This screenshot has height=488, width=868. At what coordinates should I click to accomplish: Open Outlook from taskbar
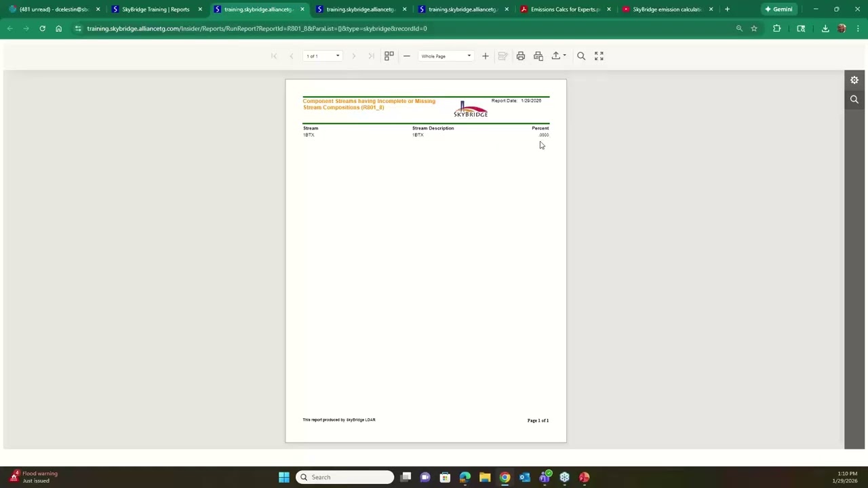524,477
